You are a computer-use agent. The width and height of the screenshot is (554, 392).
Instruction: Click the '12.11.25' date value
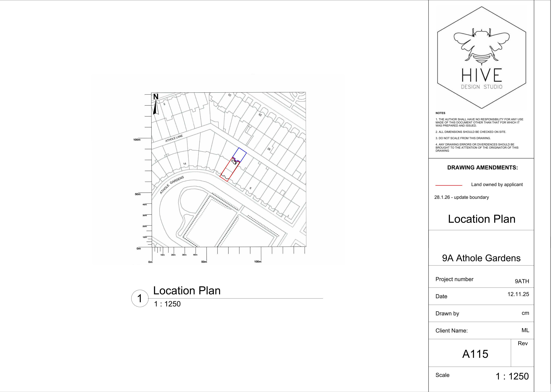coord(518,294)
